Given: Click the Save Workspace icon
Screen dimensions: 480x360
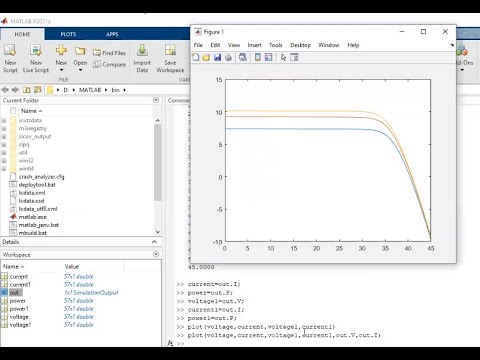Looking at the screenshot, I should click(x=170, y=51).
